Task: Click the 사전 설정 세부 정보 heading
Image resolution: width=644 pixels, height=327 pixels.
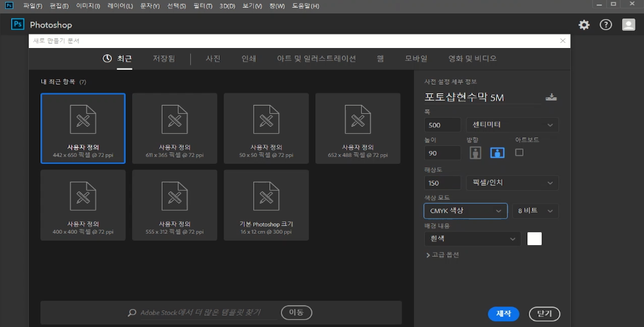Action: coord(450,82)
